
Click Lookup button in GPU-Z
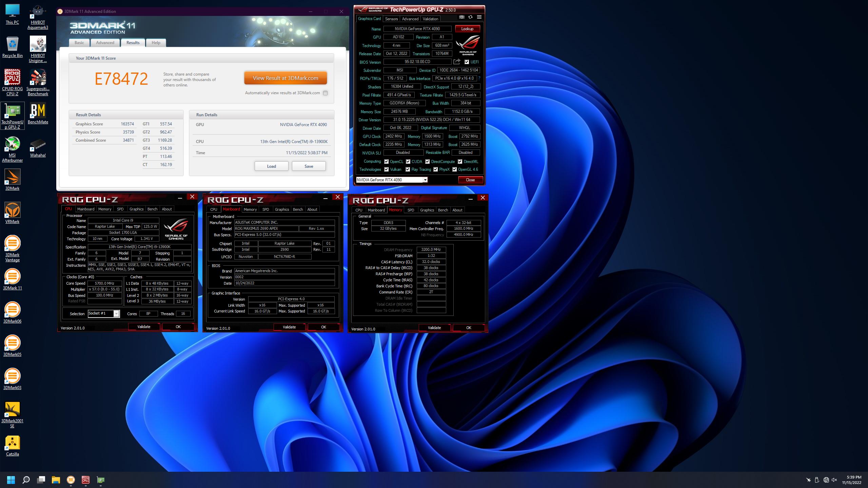tap(467, 29)
